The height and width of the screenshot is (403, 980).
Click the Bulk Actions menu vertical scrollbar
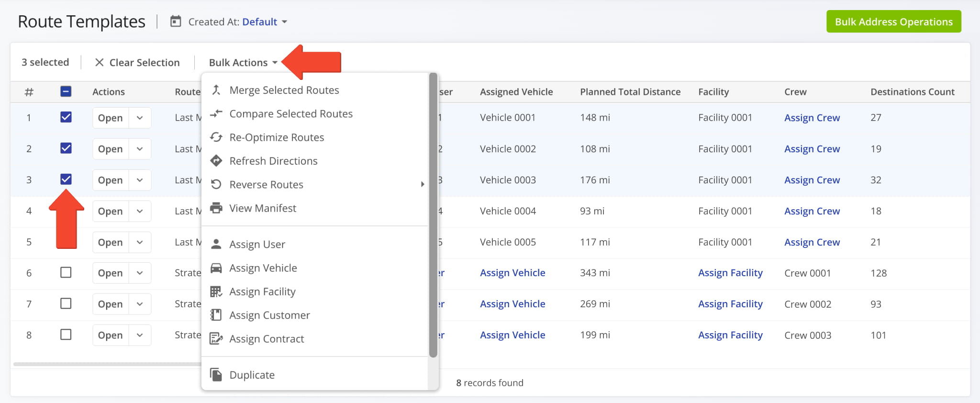click(x=433, y=215)
